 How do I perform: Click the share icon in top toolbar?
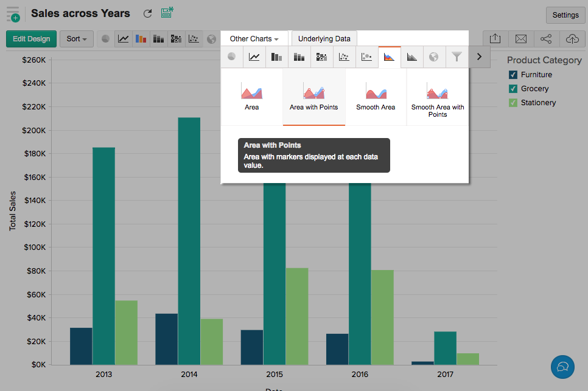(x=546, y=39)
